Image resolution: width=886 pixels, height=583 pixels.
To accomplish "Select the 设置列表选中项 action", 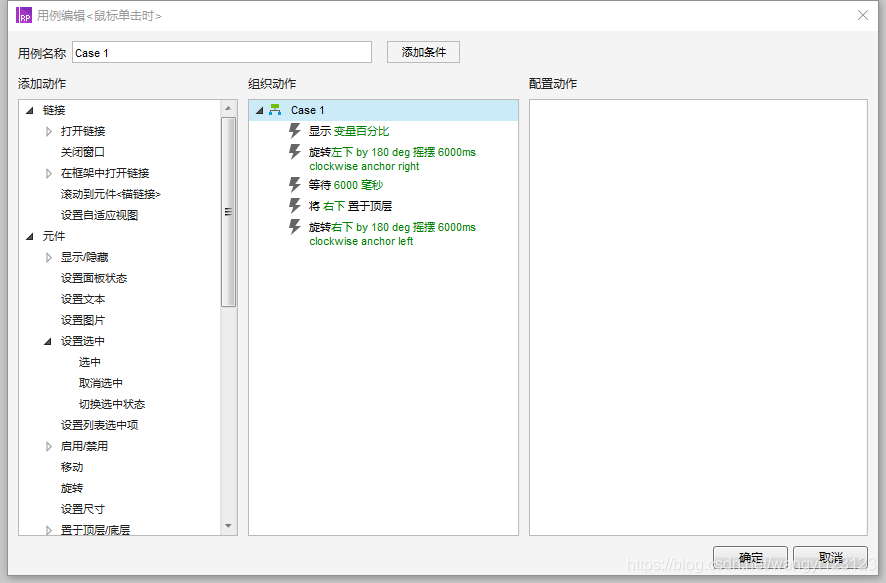I will click(x=99, y=425).
